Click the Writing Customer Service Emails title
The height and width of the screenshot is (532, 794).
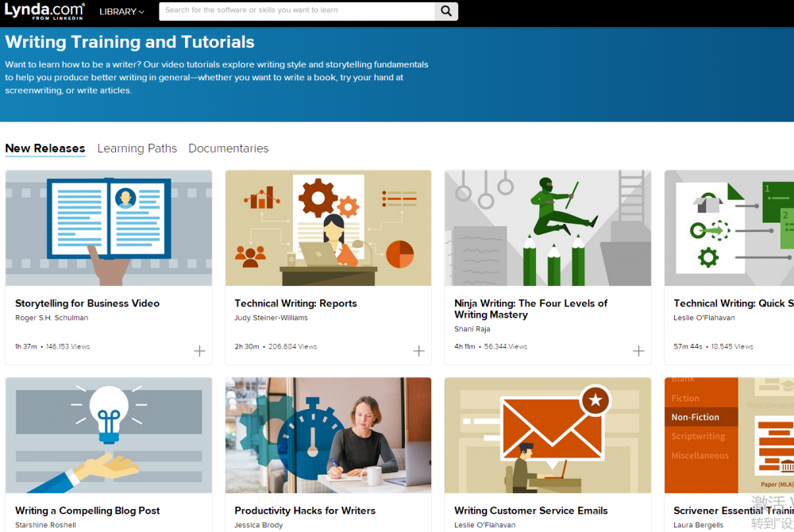530,511
